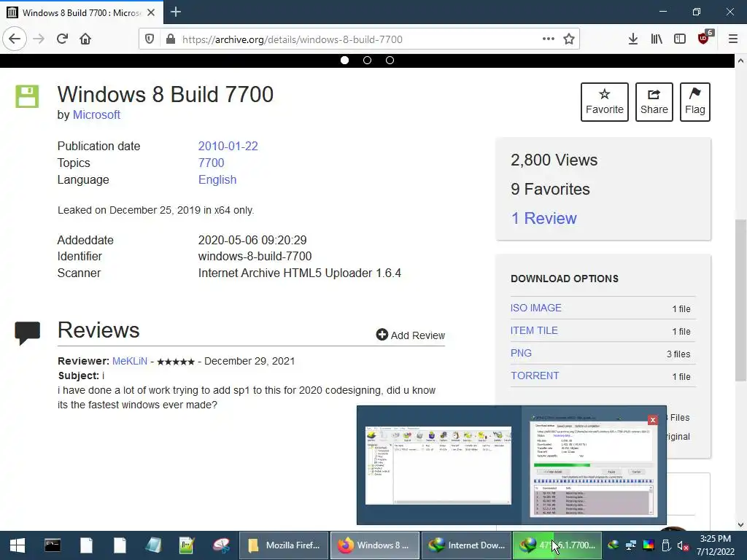Open the Firefox home page

(x=85, y=39)
